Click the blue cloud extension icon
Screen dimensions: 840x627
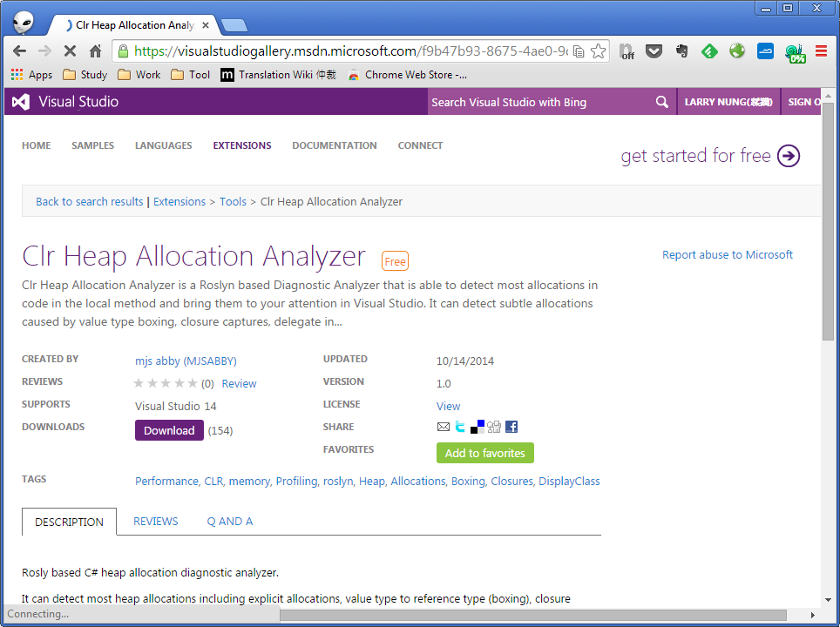pyautogui.click(x=765, y=51)
